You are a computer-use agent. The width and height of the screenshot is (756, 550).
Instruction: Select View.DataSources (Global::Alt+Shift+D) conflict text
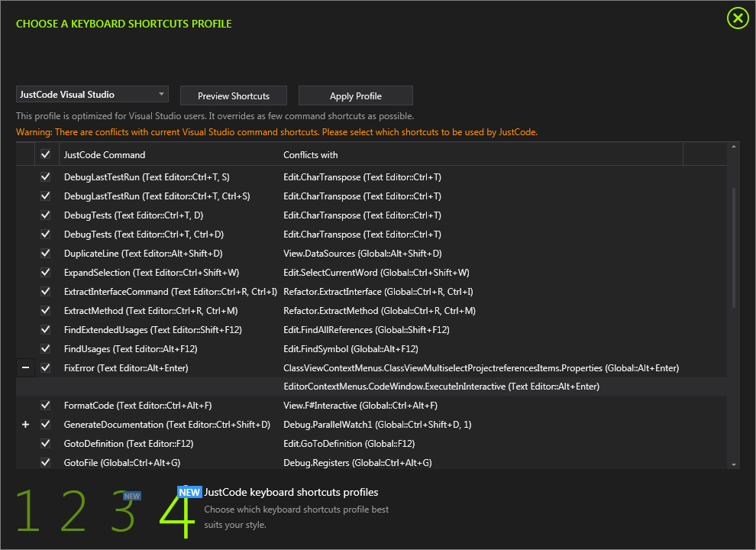point(363,254)
